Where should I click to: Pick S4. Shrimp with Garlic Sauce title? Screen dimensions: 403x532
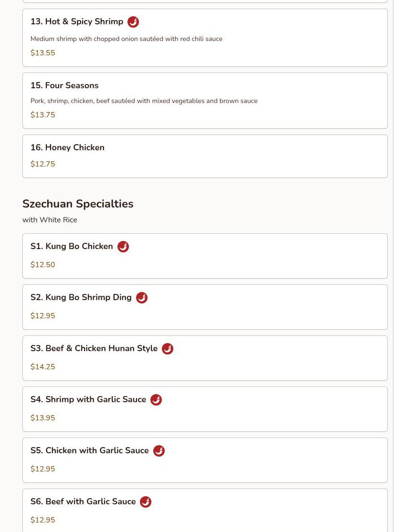pyautogui.click(x=88, y=399)
